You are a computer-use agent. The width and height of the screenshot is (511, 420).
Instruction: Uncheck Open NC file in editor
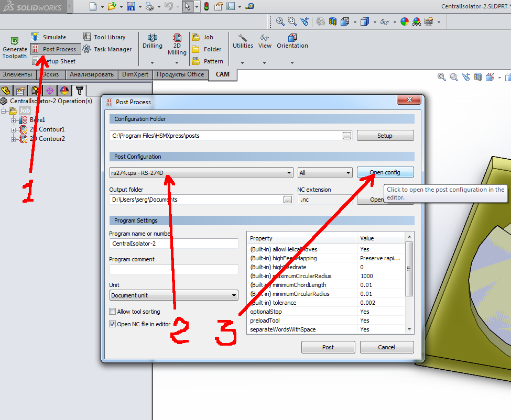click(x=113, y=324)
